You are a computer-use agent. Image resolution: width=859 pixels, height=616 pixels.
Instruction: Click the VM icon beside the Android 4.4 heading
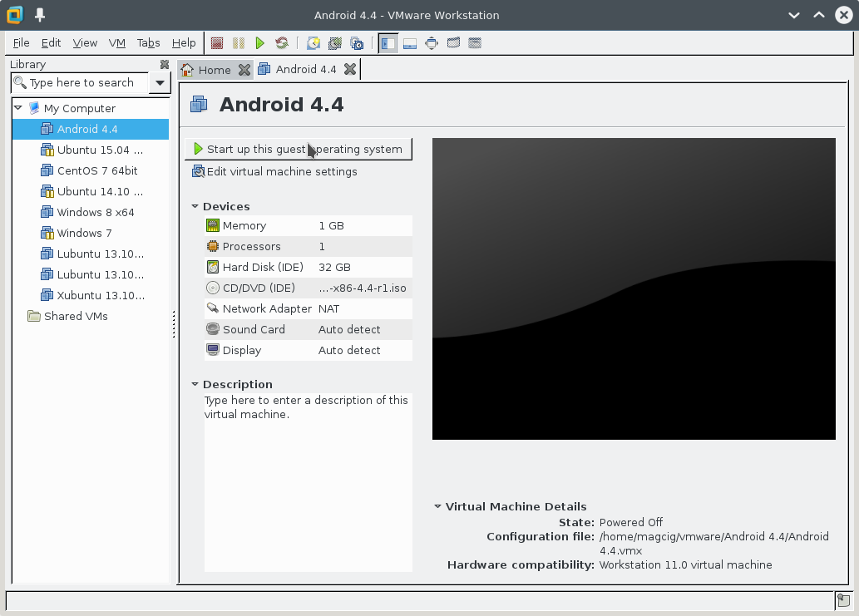click(x=199, y=104)
